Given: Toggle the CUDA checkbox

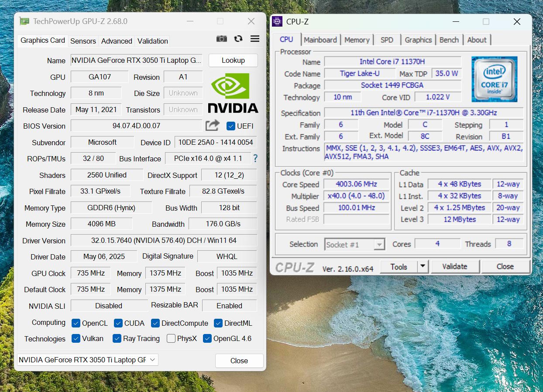Looking at the screenshot, I should click(x=118, y=323).
